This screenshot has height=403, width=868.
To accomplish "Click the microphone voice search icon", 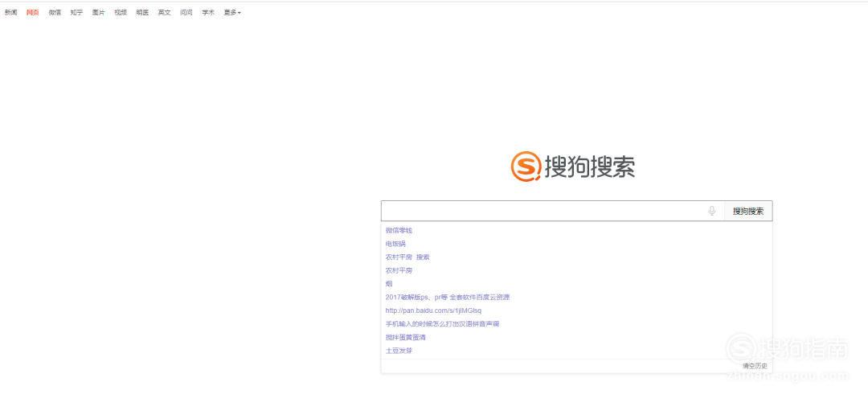I will (711, 211).
